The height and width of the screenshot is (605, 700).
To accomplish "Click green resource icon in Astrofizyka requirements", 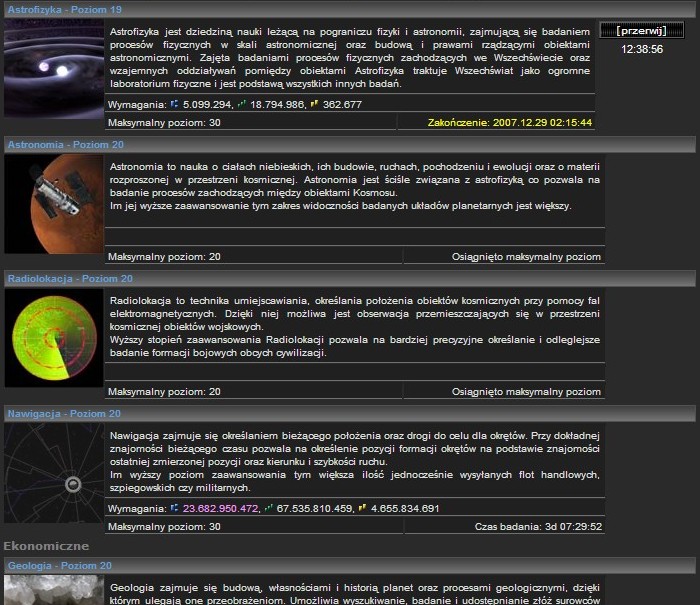I will click(x=242, y=103).
